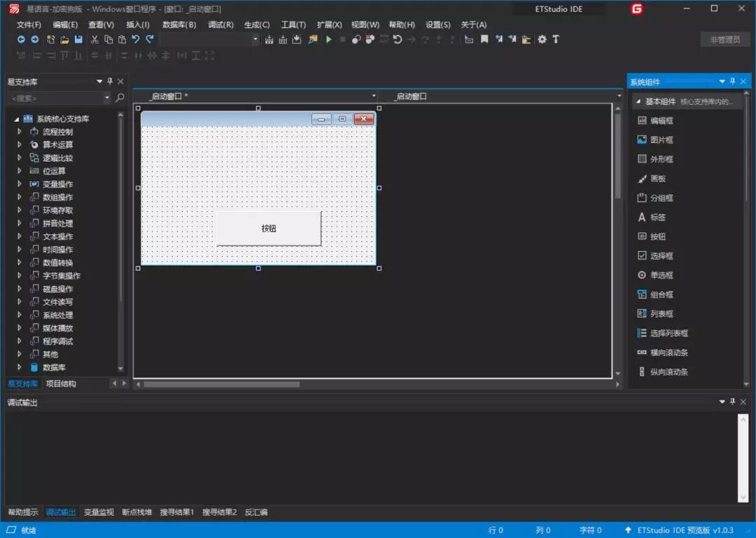The height and width of the screenshot is (538, 756).
Task: Click the vertical scrollbar in the debug output panel
Action: click(744, 455)
